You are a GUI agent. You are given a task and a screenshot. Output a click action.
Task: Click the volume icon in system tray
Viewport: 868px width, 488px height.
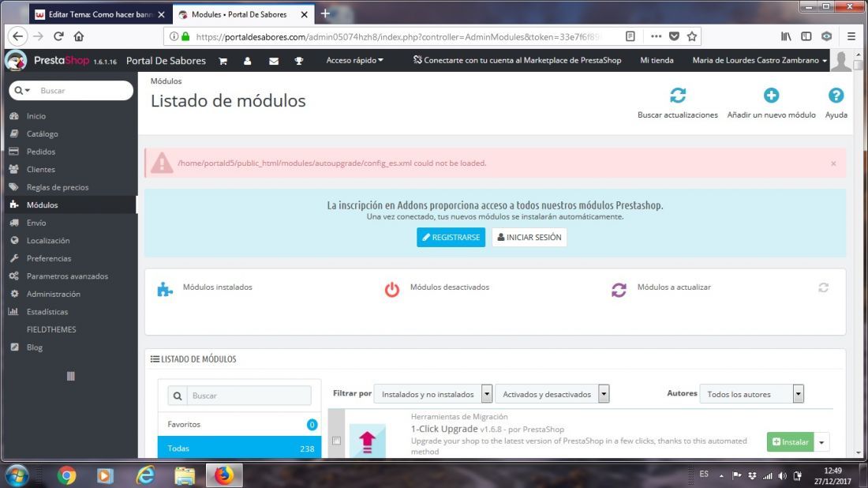tap(782, 475)
